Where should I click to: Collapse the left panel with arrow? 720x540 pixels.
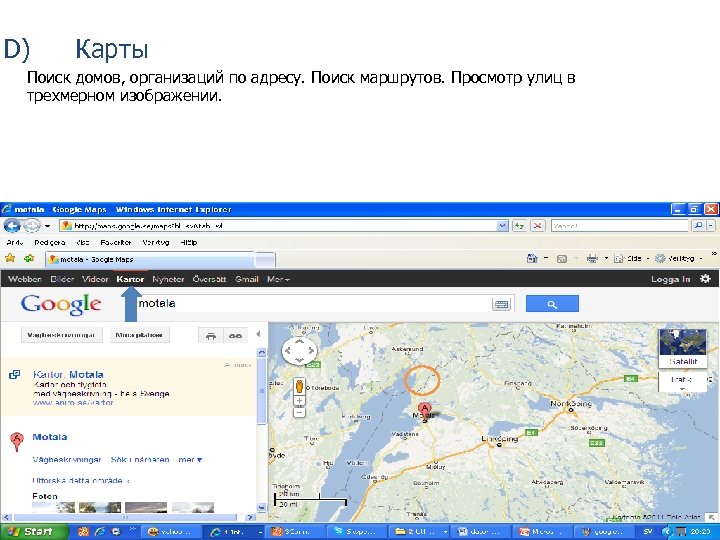pos(258,334)
